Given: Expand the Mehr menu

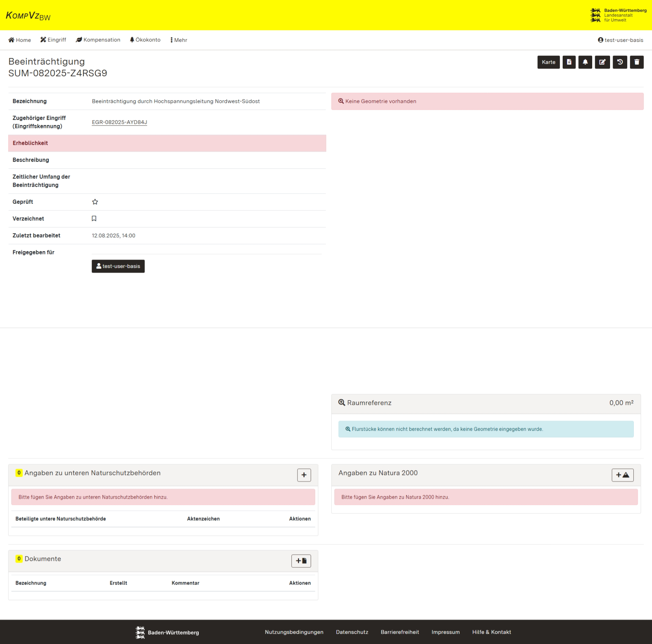Looking at the screenshot, I should (x=179, y=40).
